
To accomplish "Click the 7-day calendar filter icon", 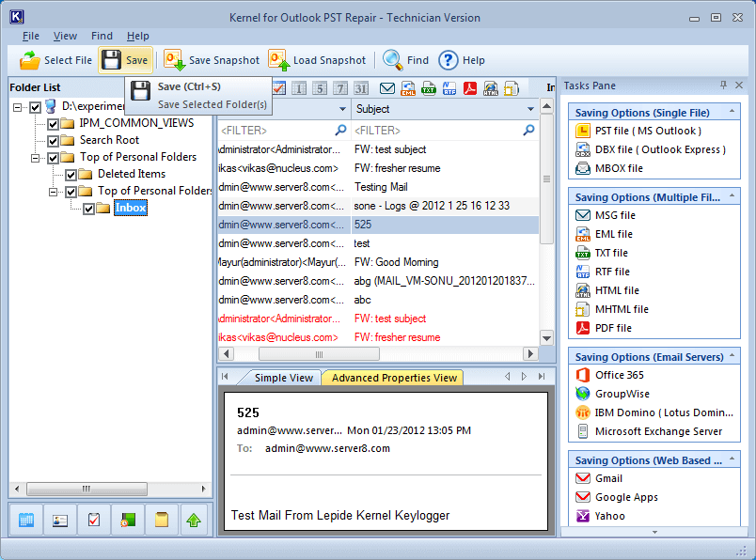I will click(340, 88).
